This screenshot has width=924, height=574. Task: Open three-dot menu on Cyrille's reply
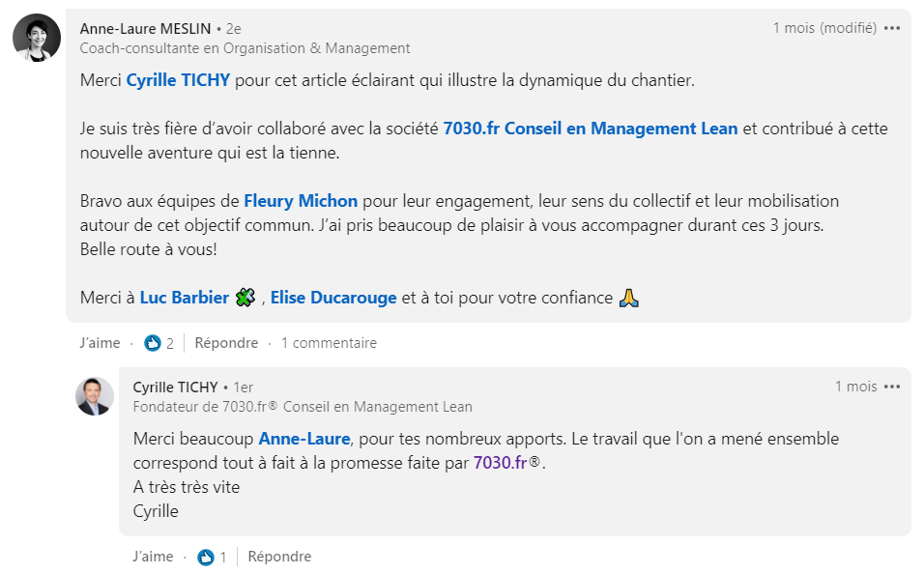pos(891,387)
